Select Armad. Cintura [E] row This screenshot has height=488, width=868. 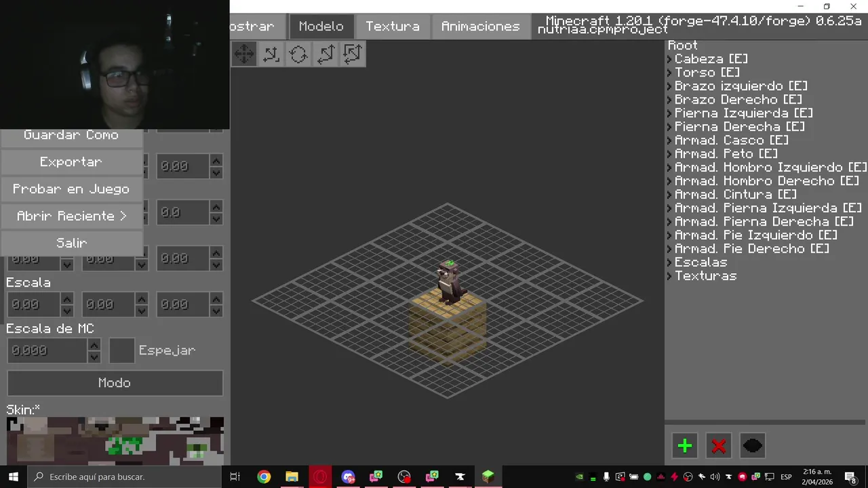pos(736,195)
